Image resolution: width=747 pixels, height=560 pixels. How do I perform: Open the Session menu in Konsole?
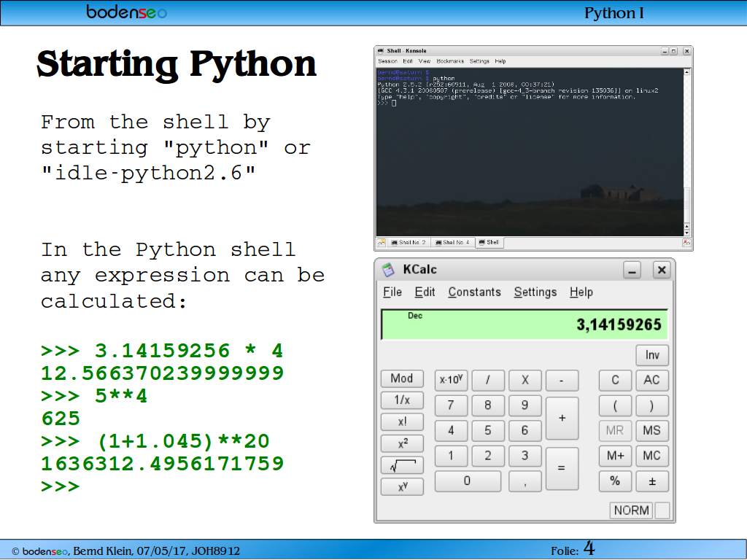[387, 61]
